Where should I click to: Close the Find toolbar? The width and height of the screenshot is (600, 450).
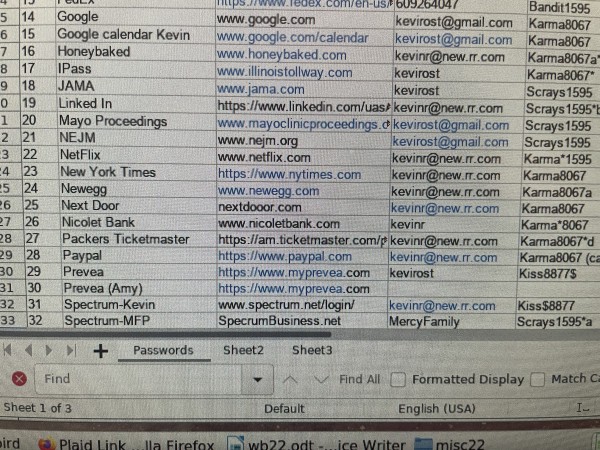(18, 379)
